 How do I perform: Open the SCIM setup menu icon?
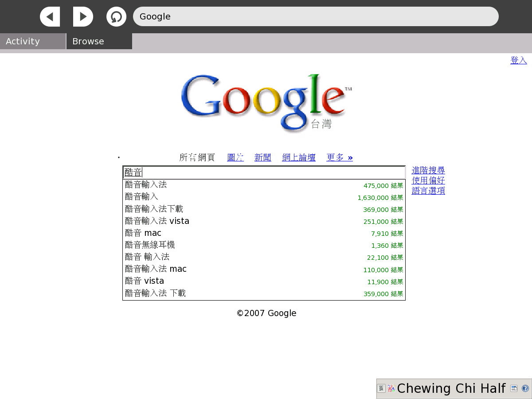pos(514,388)
